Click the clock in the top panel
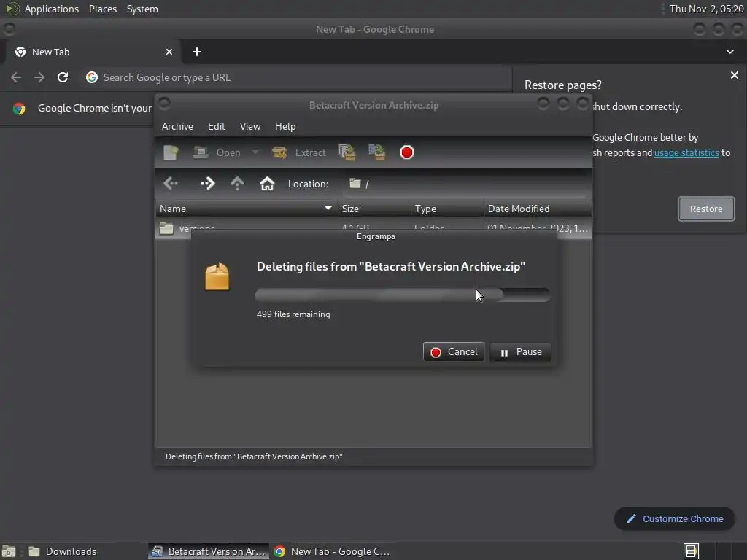 706,9
